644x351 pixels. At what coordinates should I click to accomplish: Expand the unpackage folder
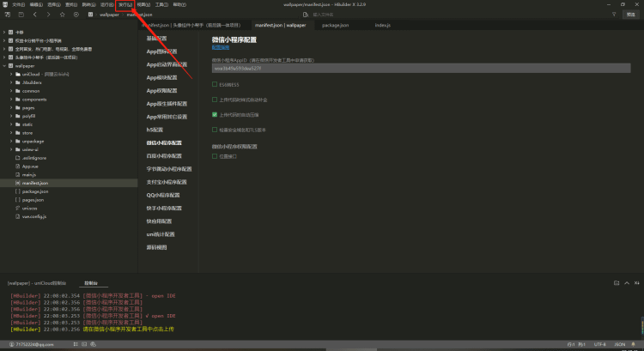(x=11, y=142)
